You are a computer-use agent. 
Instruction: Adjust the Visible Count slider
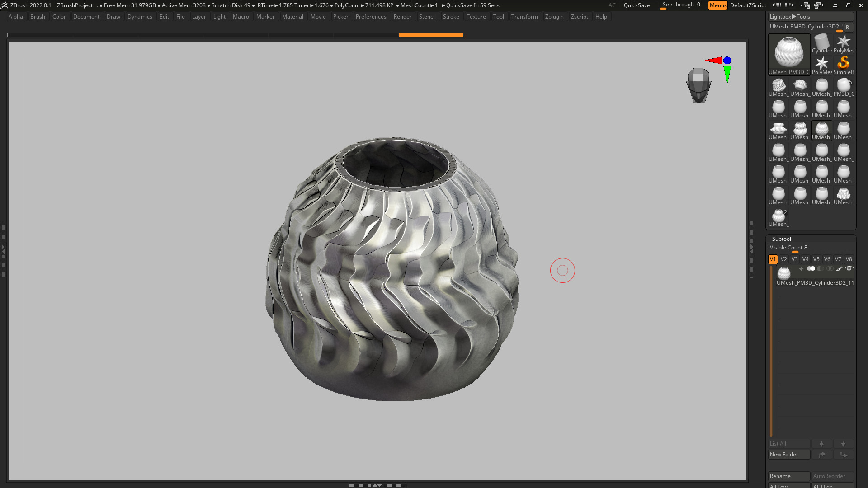[x=811, y=248]
